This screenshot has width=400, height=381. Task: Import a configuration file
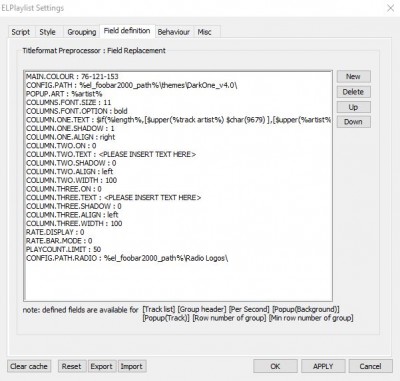[x=132, y=366]
